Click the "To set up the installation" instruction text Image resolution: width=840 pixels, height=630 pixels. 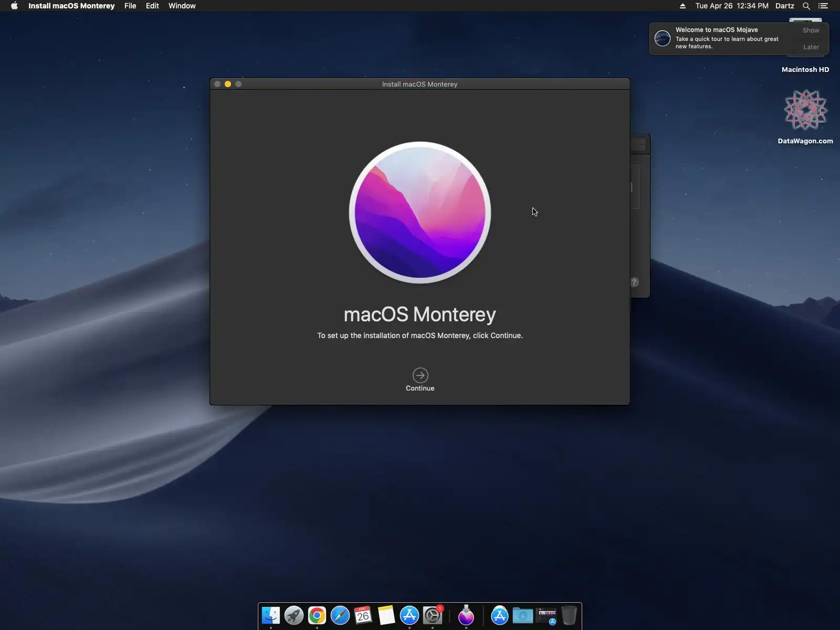[x=420, y=335]
